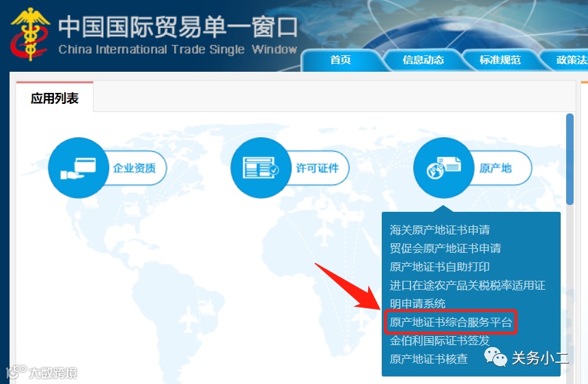Open the 许可证件 round icon
The height and width of the screenshot is (384, 588).
[x=262, y=168]
